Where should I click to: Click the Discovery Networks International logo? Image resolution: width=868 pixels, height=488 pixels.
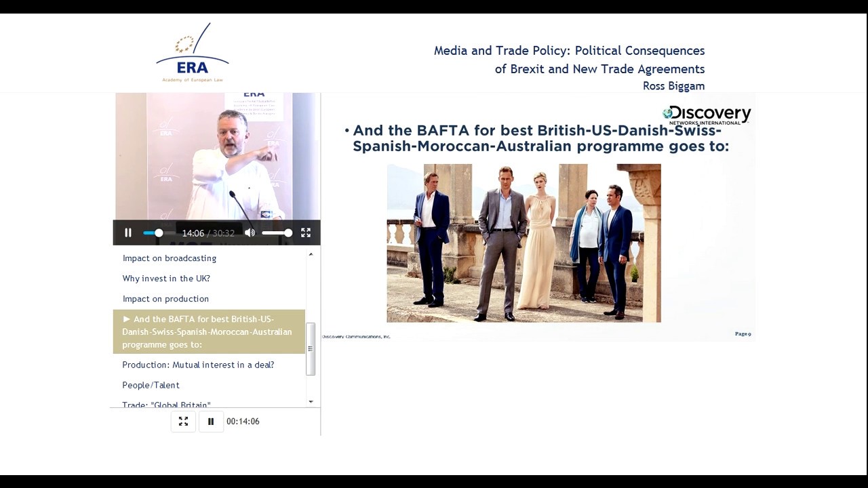(707, 115)
